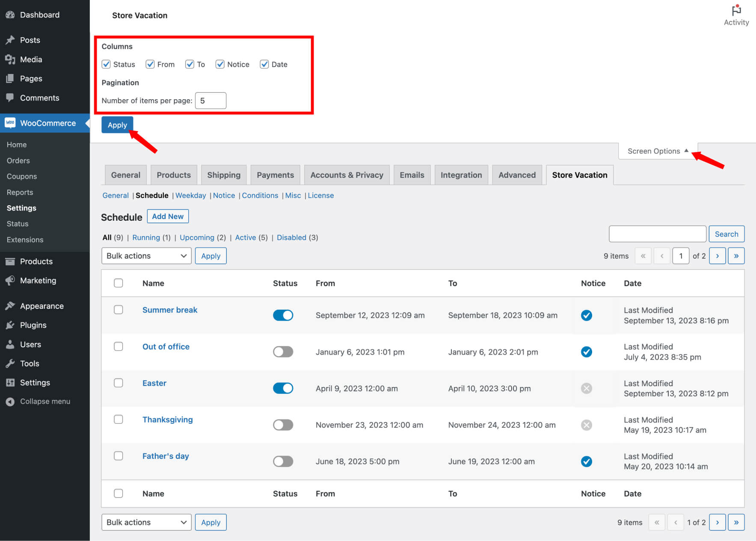
Task: Select the Summer break row checkbox
Action: [x=119, y=310]
